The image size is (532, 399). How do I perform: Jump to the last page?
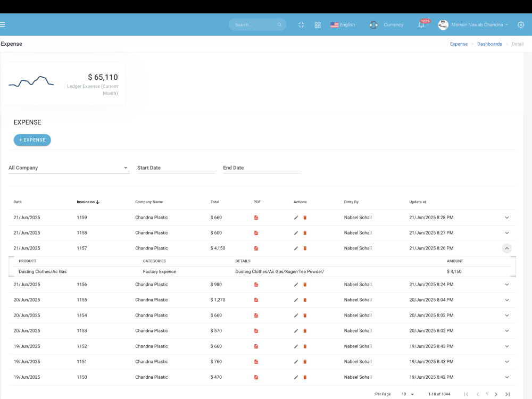508,394
